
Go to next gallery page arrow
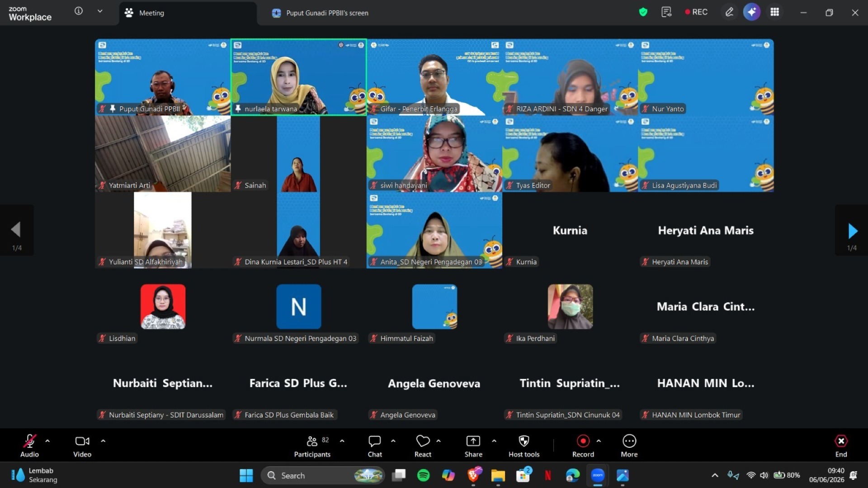point(852,231)
